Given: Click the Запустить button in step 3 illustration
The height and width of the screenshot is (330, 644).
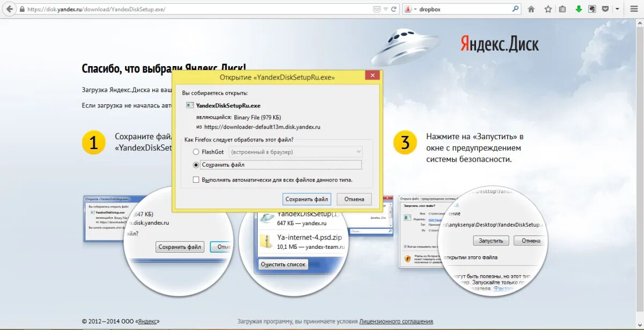Looking at the screenshot, I should point(491,241).
